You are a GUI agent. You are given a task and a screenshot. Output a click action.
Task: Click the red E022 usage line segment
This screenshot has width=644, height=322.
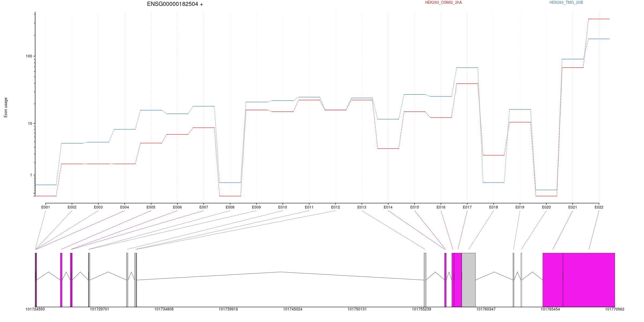[599, 19]
